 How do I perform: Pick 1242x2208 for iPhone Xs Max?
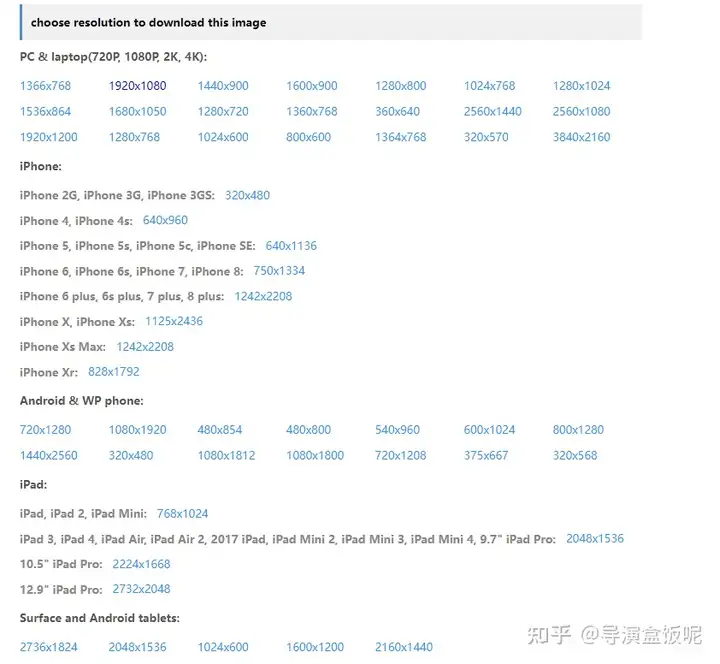click(x=145, y=347)
